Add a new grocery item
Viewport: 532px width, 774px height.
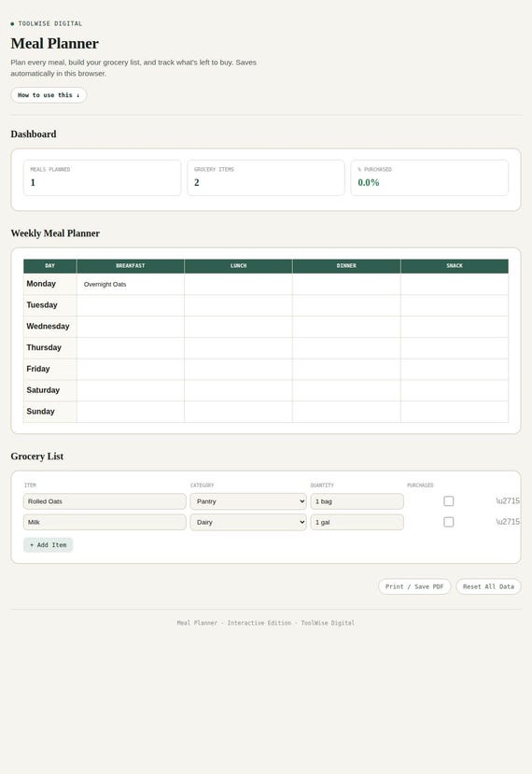coord(48,545)
